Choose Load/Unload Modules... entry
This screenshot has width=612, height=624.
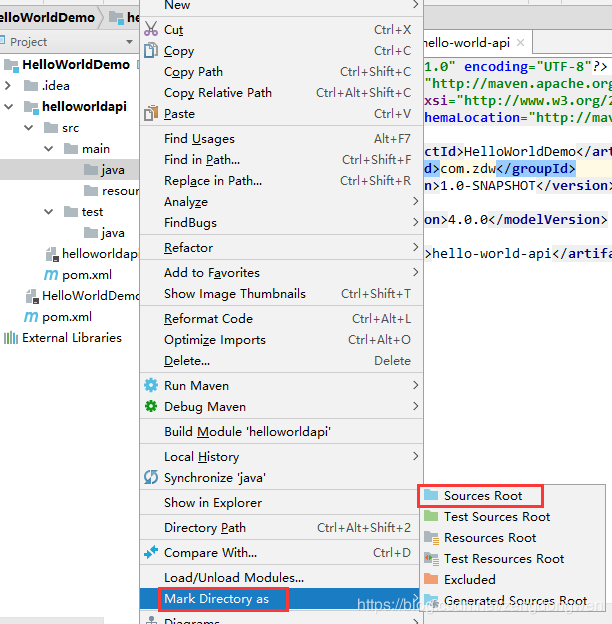281,577
